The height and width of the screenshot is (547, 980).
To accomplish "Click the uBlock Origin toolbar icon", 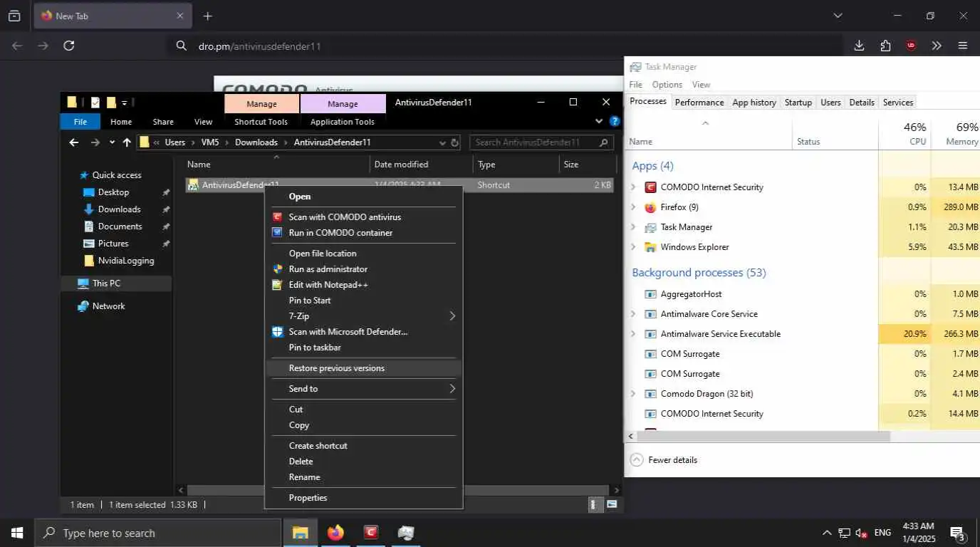I will (x=911, y=46).
